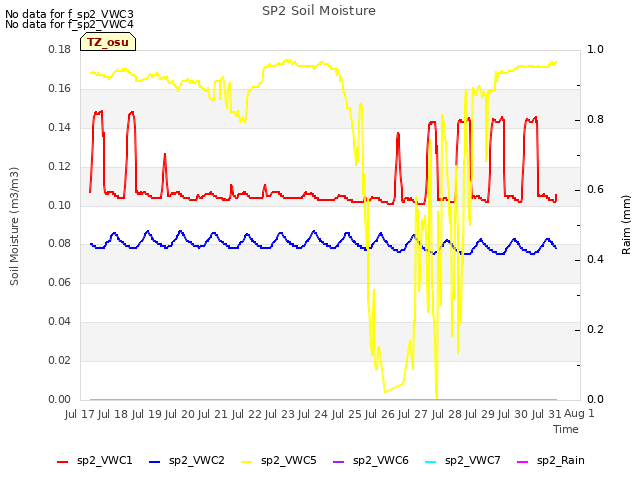Click the red sp2_VWC1 legend swatch

coord(62,462)
